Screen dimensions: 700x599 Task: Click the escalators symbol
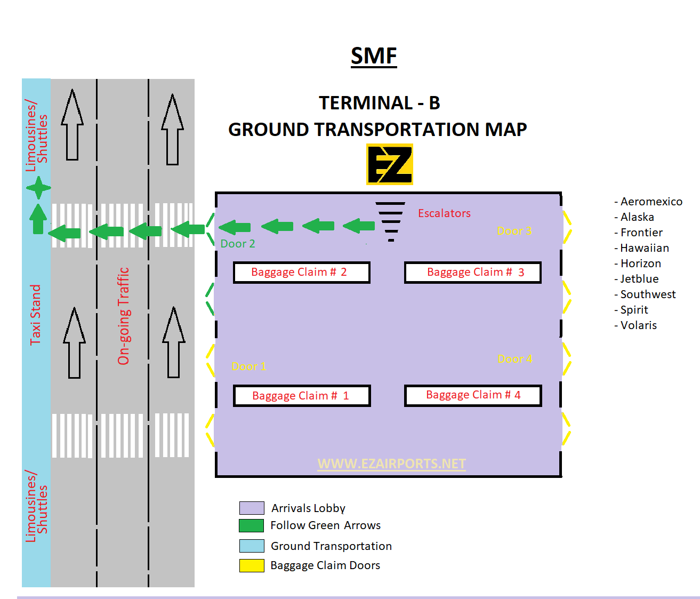click(x=390, y=222)
